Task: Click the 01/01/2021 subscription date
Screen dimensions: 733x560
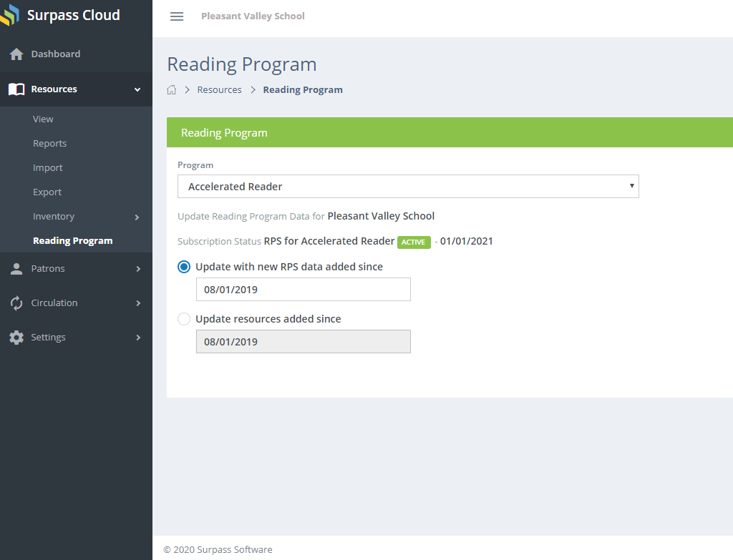Action: click(466, 241)
